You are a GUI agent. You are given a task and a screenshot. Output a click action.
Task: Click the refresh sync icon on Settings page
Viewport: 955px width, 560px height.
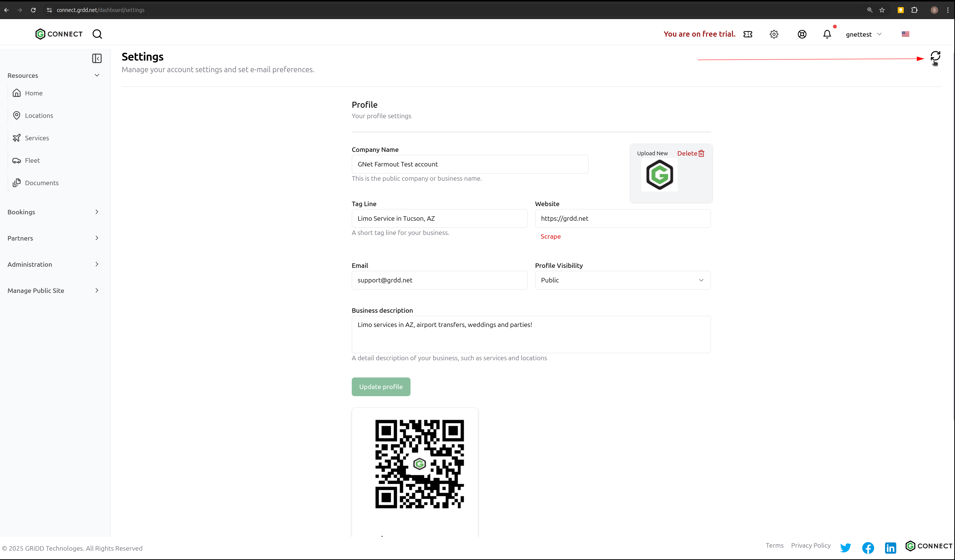click(935, 56)
